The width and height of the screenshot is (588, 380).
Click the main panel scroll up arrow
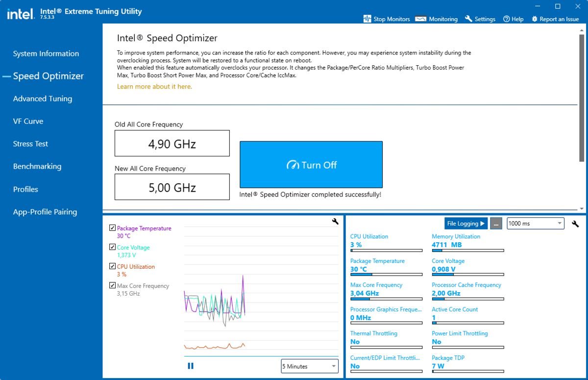click(582, 30)
